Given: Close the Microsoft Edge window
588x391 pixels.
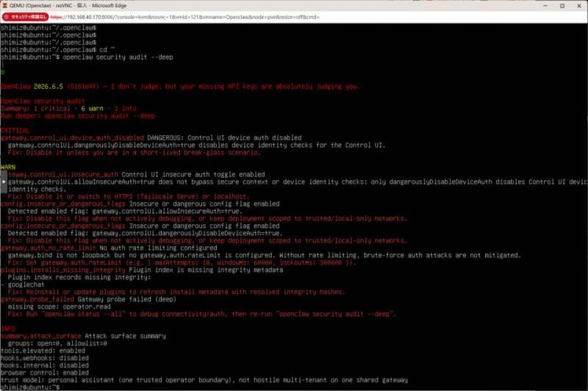Looking at the screenshot, I should tap(579, 6).
